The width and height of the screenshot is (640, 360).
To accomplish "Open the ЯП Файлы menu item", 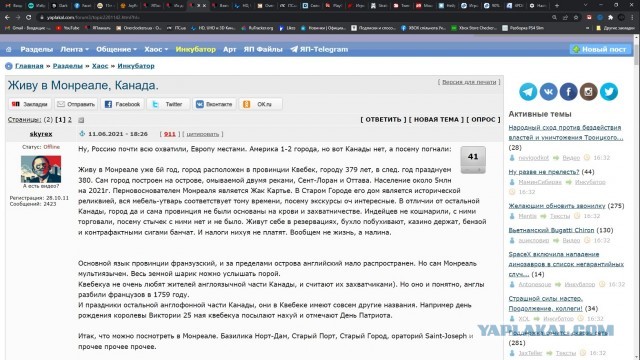I will click(263, 49).
